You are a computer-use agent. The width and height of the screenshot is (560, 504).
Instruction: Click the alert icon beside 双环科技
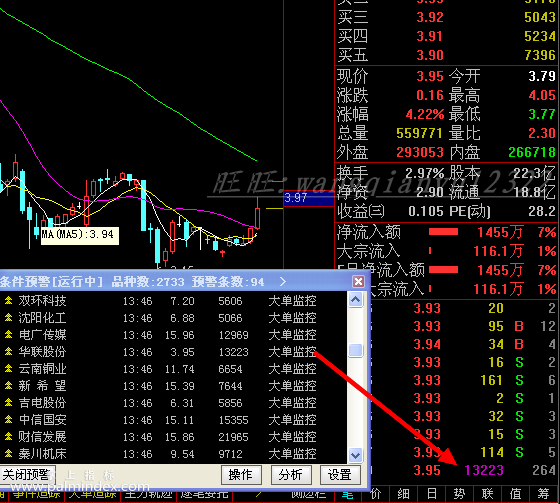[8, 301]
